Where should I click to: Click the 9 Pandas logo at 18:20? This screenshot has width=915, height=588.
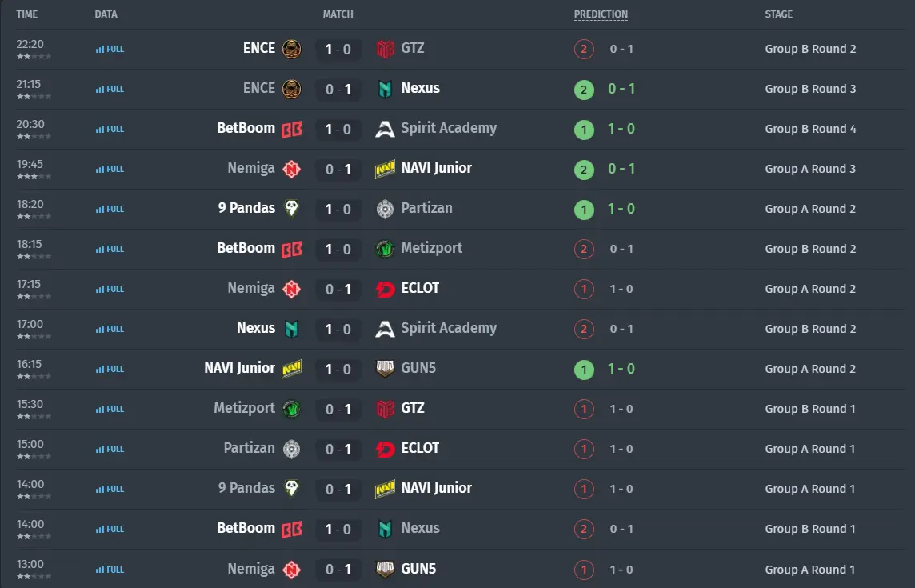click(292, 209)
